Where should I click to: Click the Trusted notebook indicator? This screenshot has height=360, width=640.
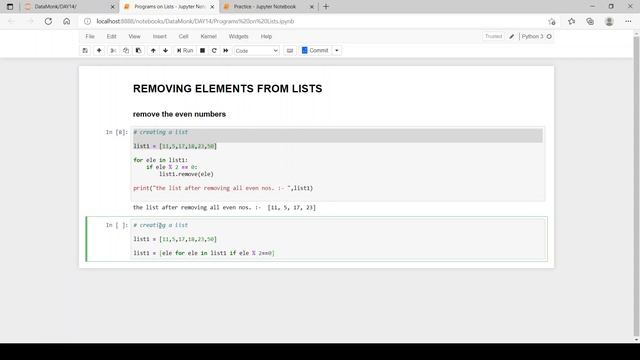493,36
